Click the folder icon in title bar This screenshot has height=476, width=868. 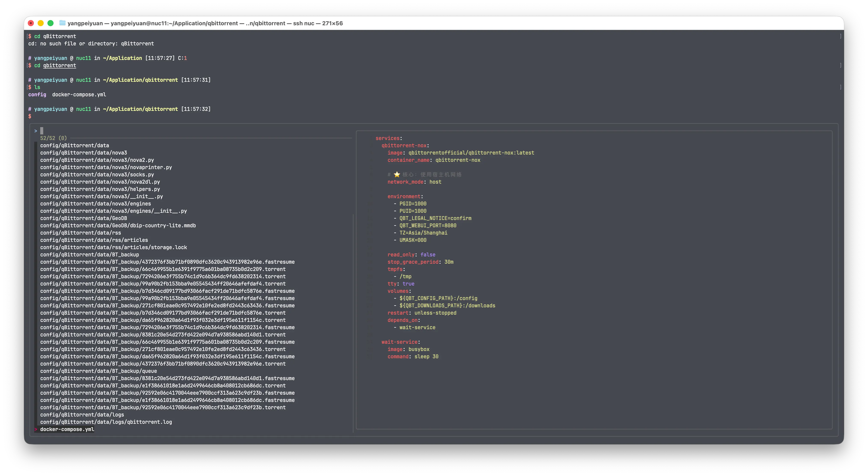62,23
